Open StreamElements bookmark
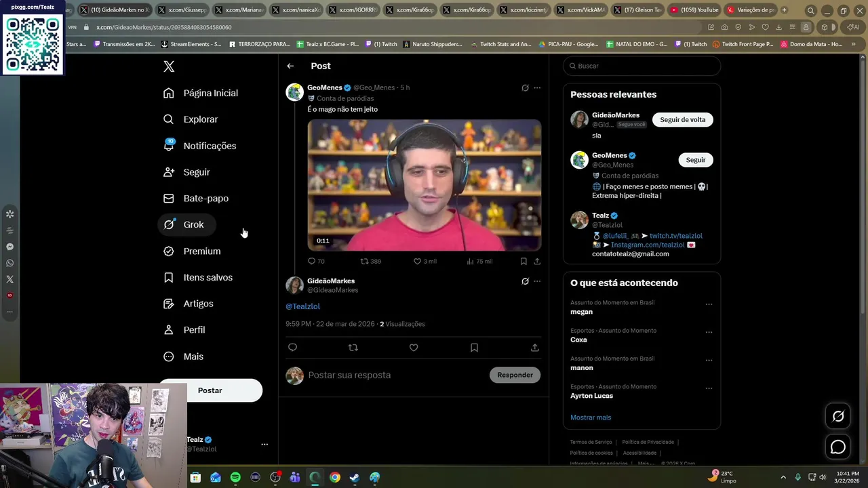Screen dimensions: 868x488 [191, 44]
